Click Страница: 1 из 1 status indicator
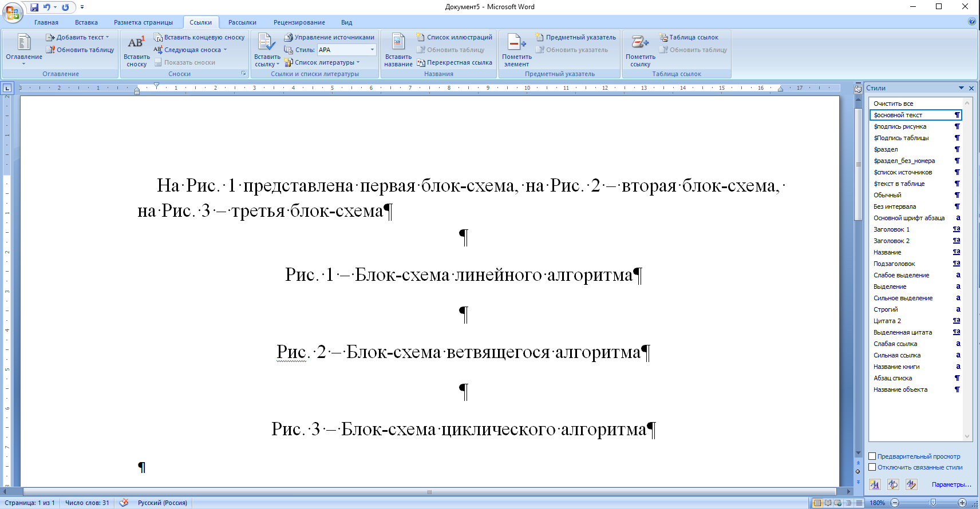Image resolution: width=980 pixels, height=509 pixels. [x=30, y=503]
